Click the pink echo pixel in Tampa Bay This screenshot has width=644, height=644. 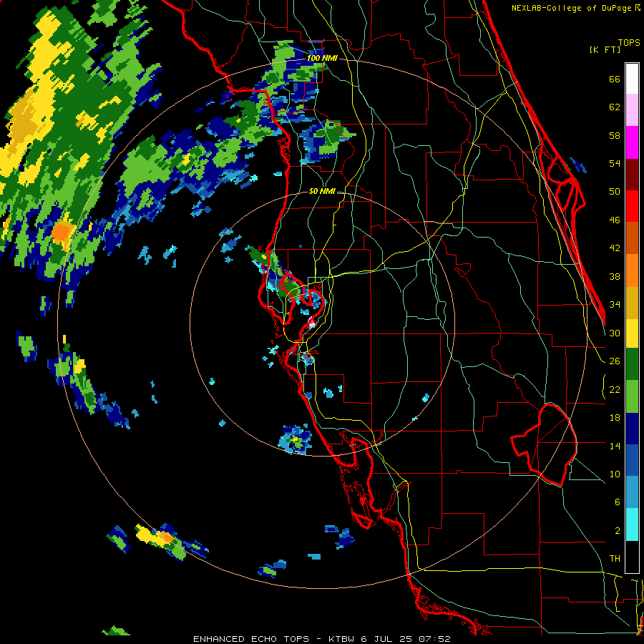click(312, 325)
